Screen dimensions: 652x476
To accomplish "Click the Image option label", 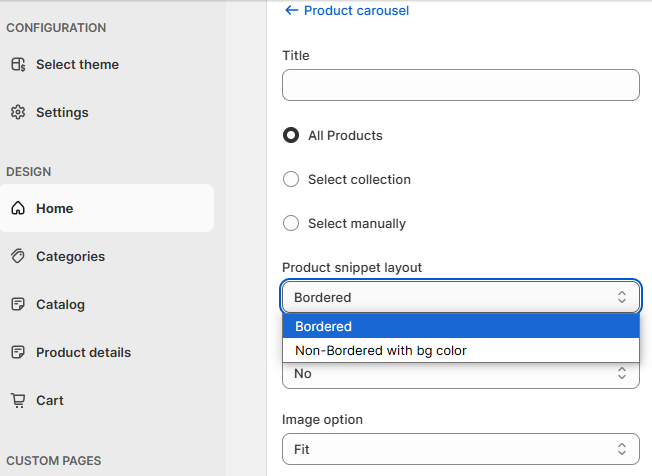I will (x=322, y=419).
